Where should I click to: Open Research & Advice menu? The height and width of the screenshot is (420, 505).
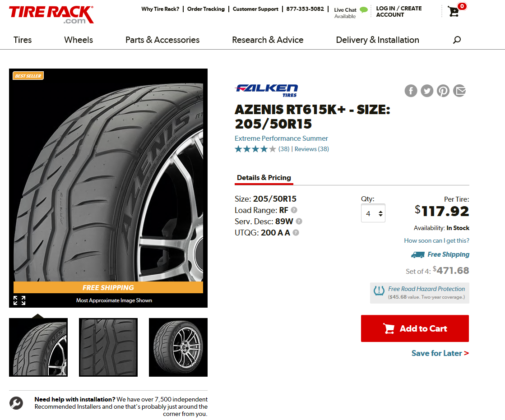click(x=268, y=40)
